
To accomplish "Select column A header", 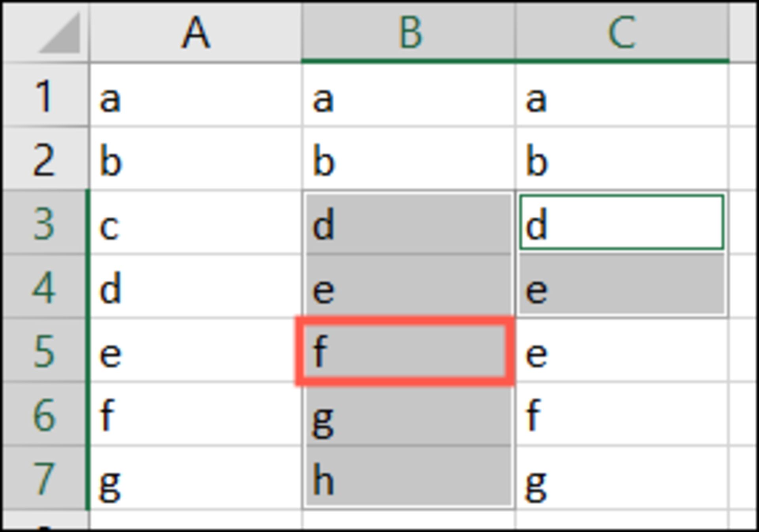I will tap(196, 32).
